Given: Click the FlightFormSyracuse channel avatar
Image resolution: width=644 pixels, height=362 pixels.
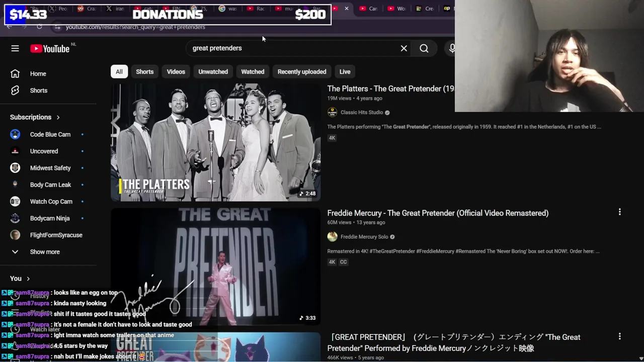Looking at the screenshot, I should pyautogui.click(x=15, y=235).
